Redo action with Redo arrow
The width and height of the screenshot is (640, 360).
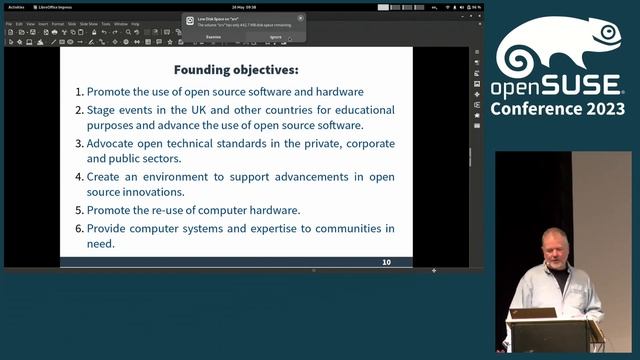click(115, 32)
